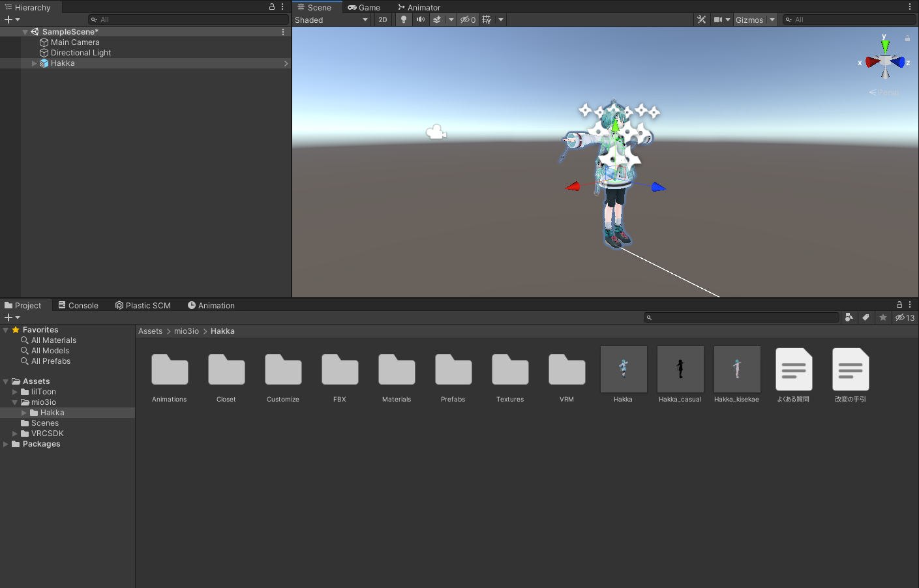The image size is (919, 588).
Task: Switch to the Animation tab
Action: coord(211,305)
